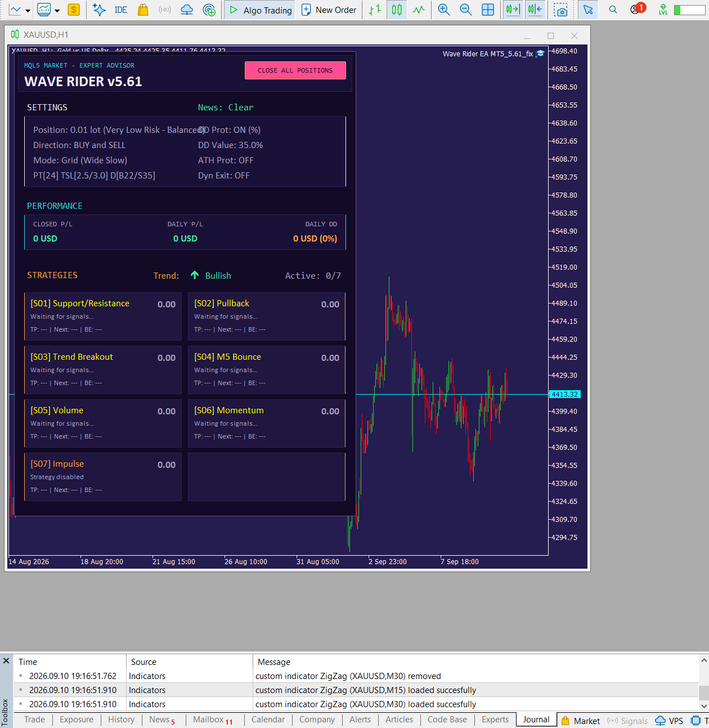Launch the MetaEditor IDE
Screen dimensions: 709x728
120,10
